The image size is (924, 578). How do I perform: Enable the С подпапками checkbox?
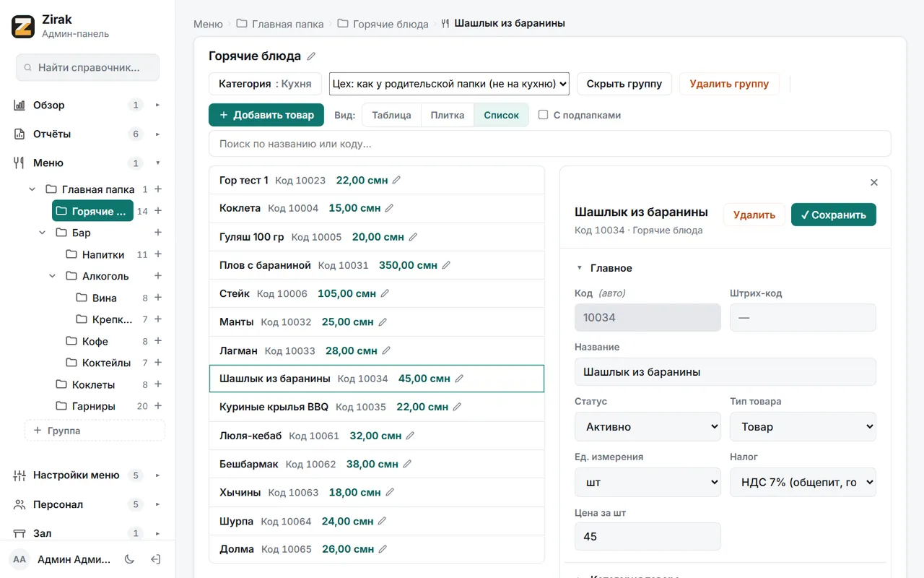click(x=544, y=115)
